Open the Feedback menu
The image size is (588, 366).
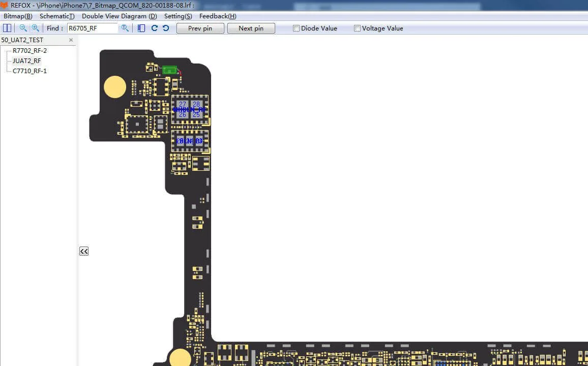click(218, 16)
